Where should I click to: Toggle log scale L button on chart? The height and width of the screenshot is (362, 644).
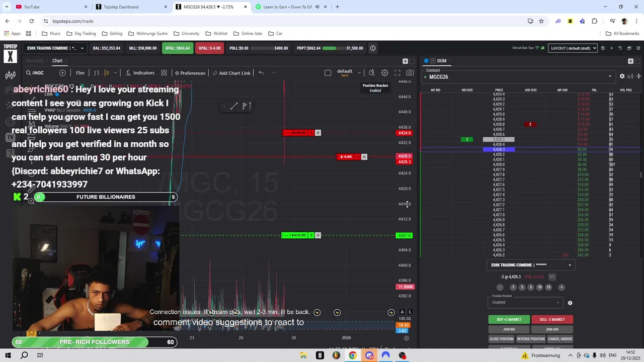coord(410,312)
